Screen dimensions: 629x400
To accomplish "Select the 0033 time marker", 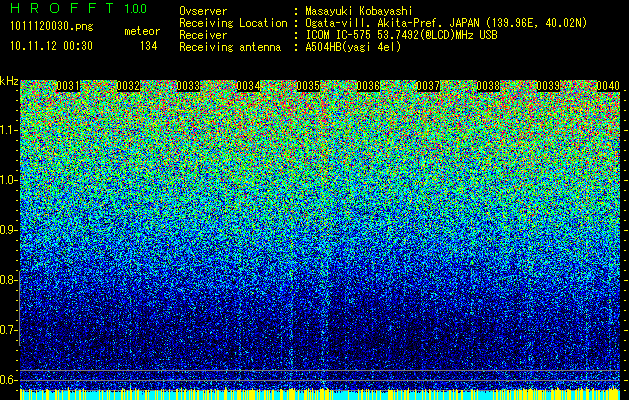I will [188, 86].
